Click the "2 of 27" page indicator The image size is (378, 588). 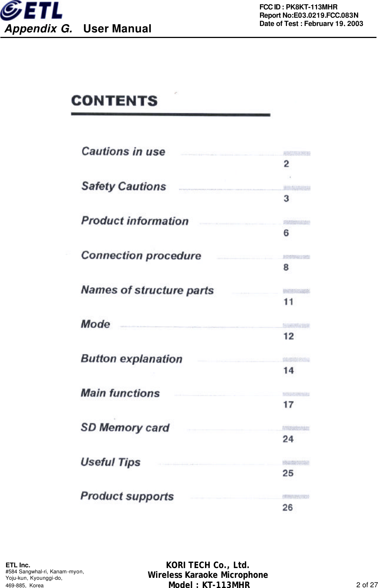click(x=367, y=585)
